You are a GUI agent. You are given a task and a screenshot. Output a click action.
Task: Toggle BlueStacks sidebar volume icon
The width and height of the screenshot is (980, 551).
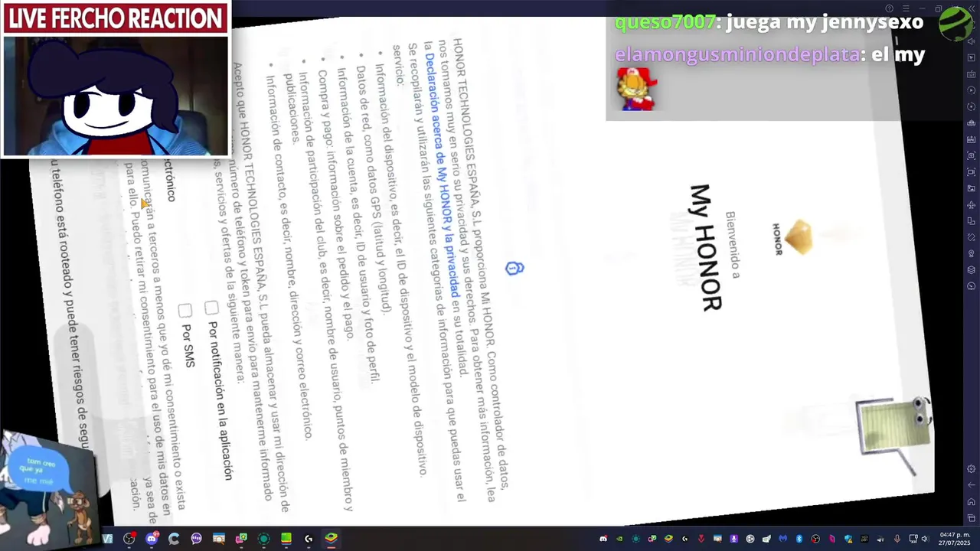pos(972,41)
